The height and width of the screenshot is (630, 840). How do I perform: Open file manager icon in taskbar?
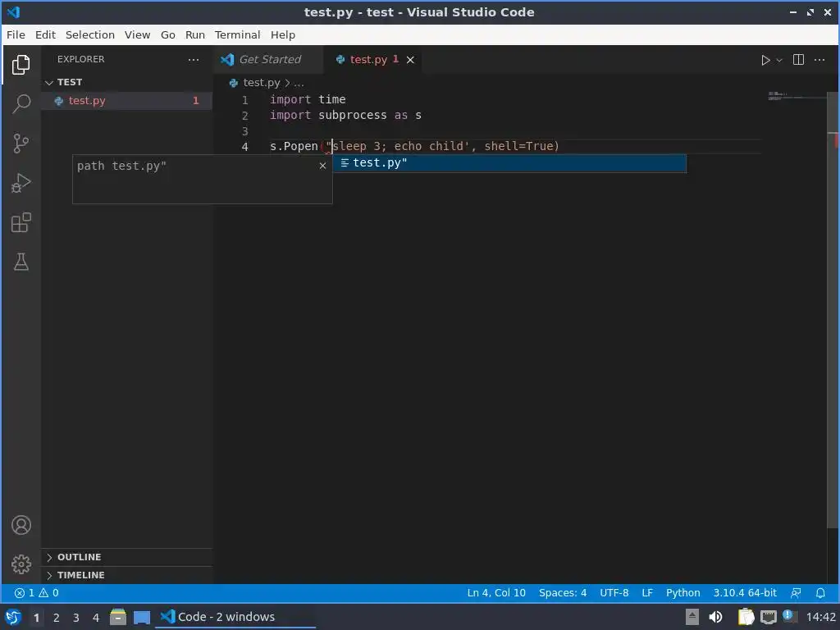(x=118, y=617)
